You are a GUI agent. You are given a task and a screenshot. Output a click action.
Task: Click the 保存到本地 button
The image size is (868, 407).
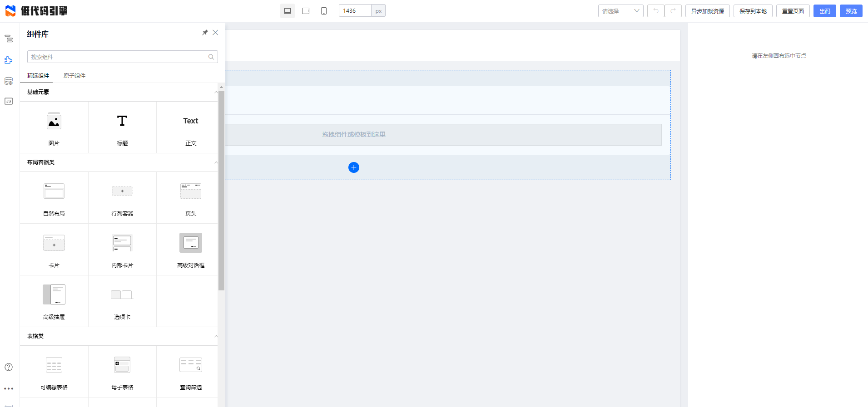pos(753,11)
